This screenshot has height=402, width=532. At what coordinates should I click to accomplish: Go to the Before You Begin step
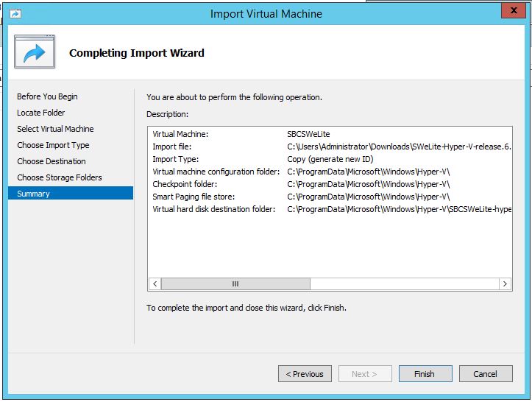click(x=47, y=96)
